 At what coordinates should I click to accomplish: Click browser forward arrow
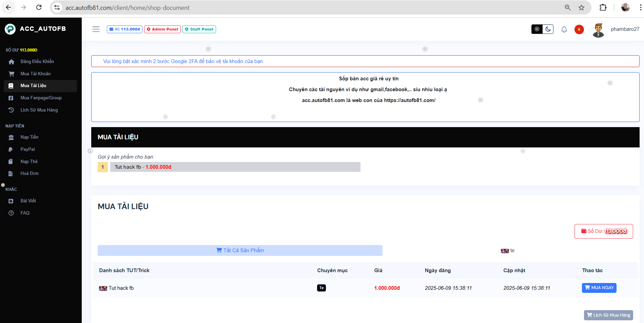point(23,7)
